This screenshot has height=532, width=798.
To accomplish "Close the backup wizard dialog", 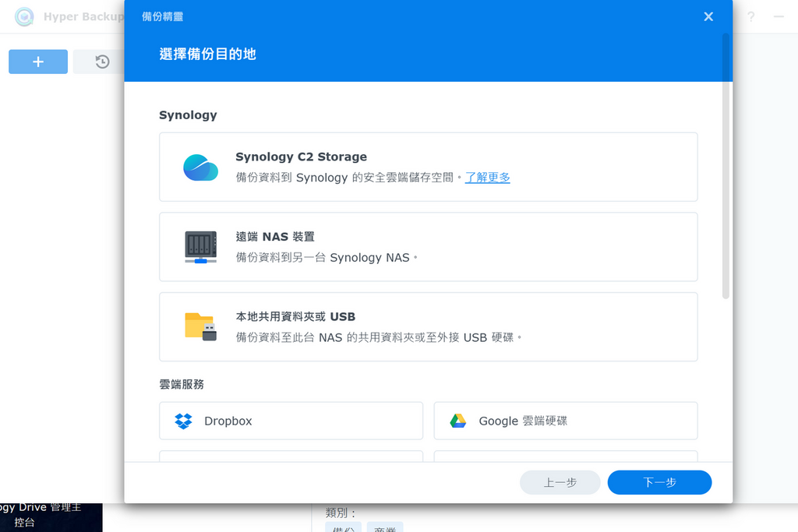I will (x=708, y=17).
